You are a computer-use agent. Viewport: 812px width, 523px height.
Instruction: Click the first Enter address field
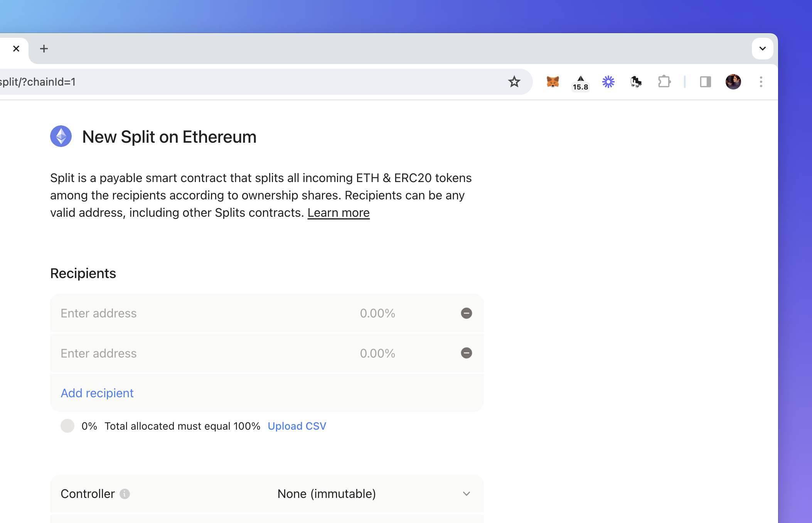(204, 313)
